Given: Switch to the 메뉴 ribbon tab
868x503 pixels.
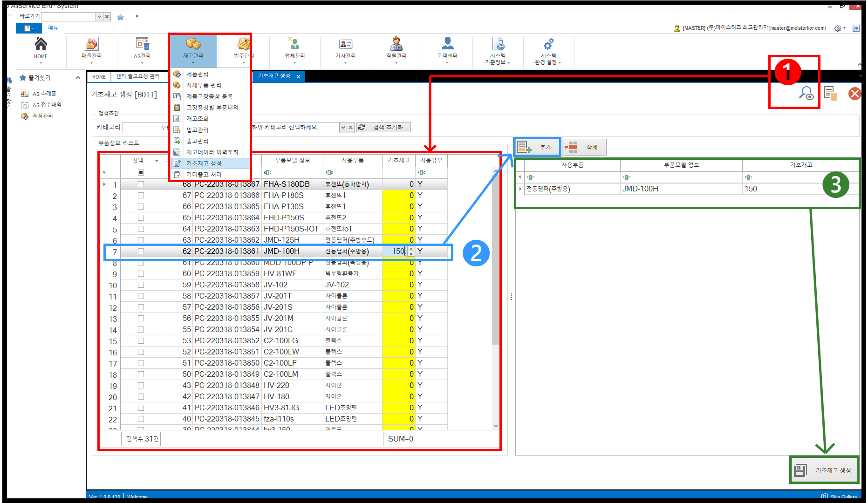Looking at the screenshot, I should point(53,28).
